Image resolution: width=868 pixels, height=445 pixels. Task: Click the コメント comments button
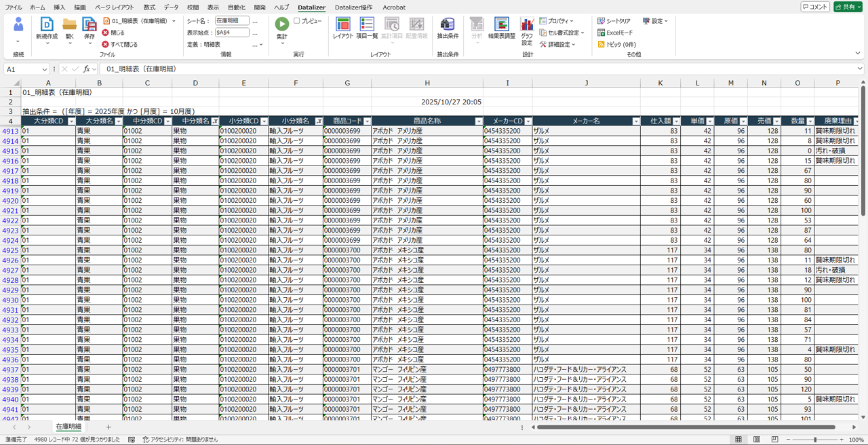pos(814,7)
